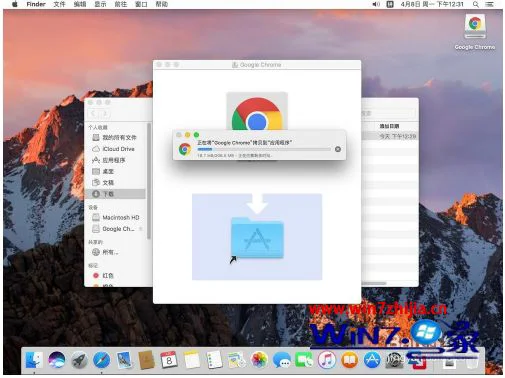This screenshot has height=378, width=505.
Task: Open Mail from the Dock
Action: coord(124,360)
